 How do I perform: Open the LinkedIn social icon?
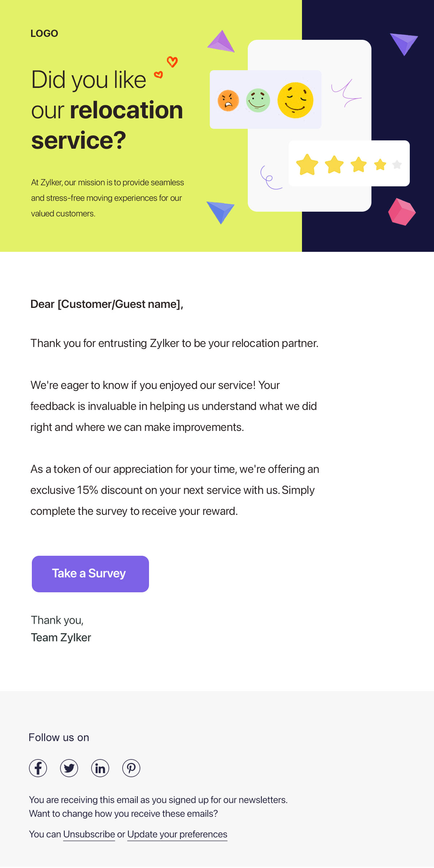[100, 768]
